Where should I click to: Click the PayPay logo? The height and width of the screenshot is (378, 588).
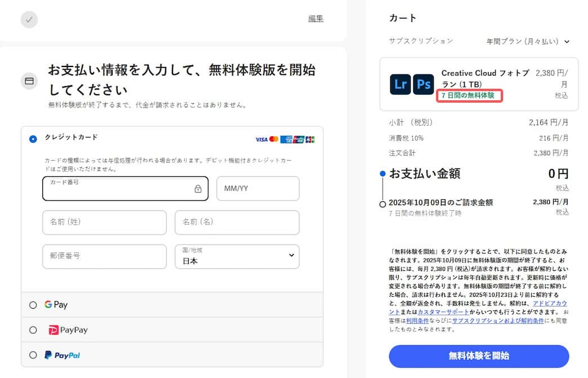(x=67, y=330)
